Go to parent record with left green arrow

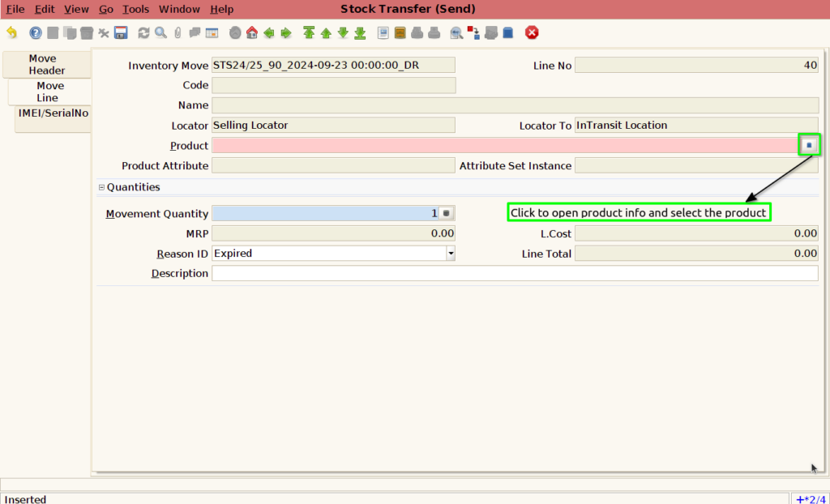click(269, 33)
